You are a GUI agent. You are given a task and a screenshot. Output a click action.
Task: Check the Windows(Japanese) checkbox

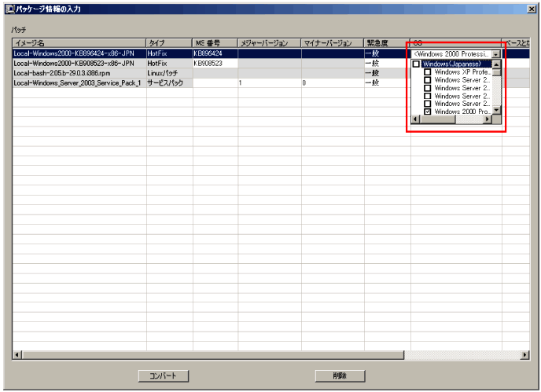tap(416, 64)
